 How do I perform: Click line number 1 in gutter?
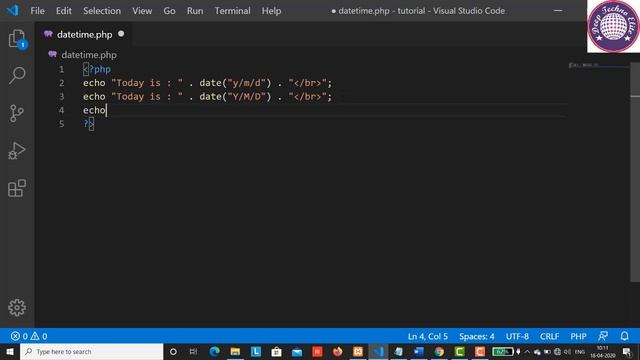(x=62, y=69)
